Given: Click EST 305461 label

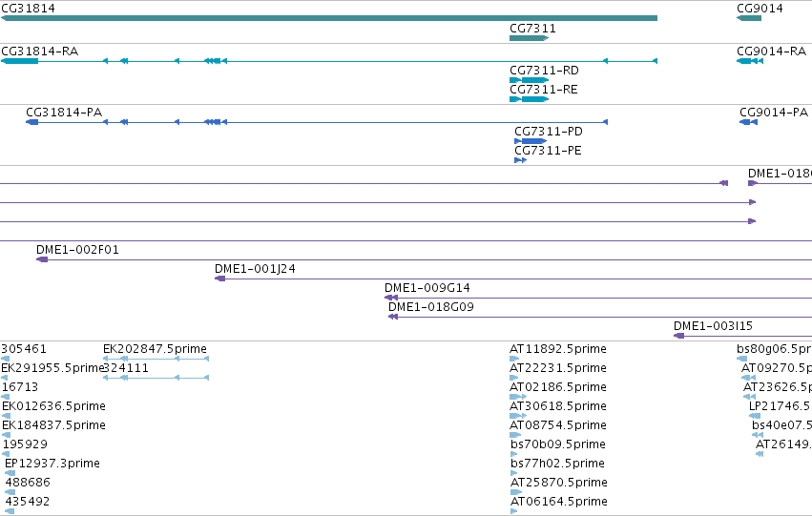Looking at the screenshot, I should coord(24,349).
